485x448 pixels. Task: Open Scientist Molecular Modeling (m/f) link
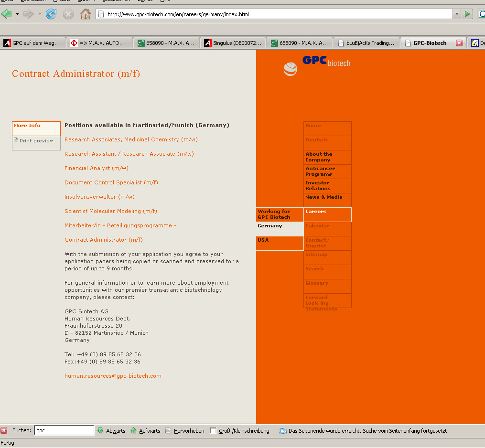click(x=111, y=211)
